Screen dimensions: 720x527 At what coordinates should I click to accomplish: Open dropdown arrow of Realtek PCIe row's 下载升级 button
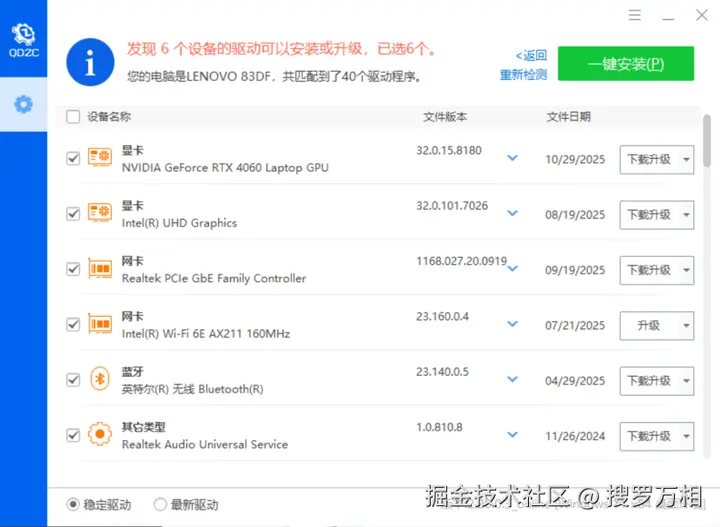click(x=686, y=270)
